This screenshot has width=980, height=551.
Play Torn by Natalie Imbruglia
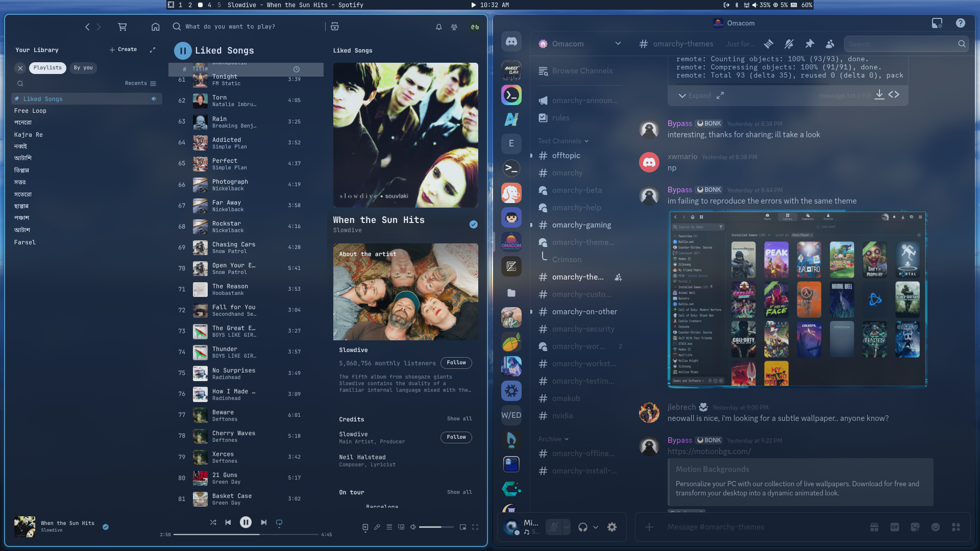(246, 101)
